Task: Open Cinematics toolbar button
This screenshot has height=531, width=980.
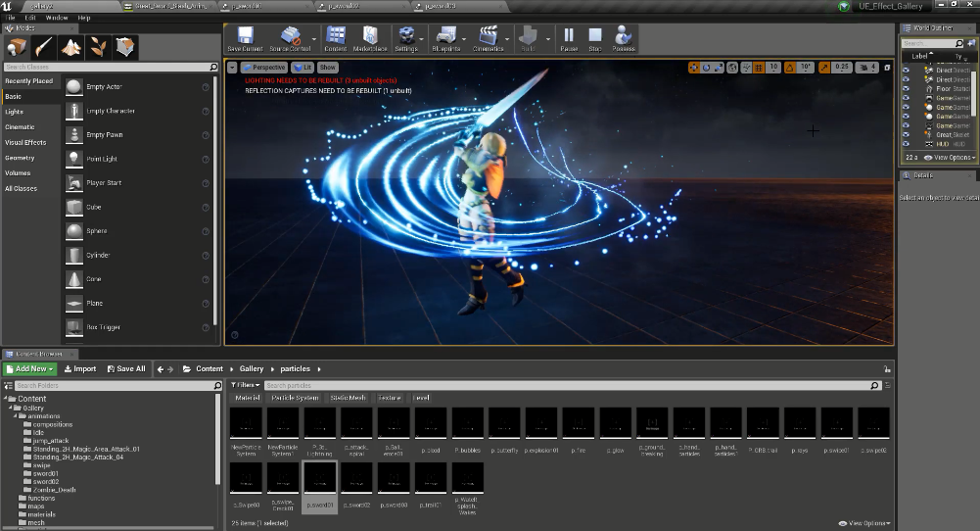Action: coord(489,39)
